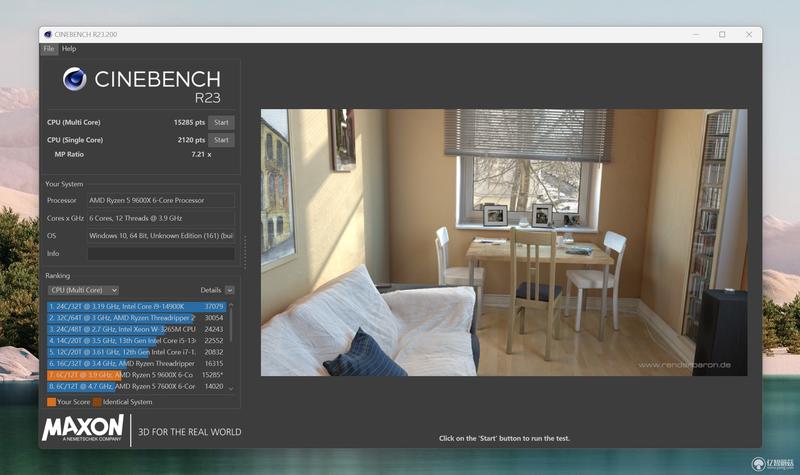Image resolution: width=800 pixels, height=475 pixels.
Task: Maximize the Cinebench window
Action: click(x=722, y=34)
